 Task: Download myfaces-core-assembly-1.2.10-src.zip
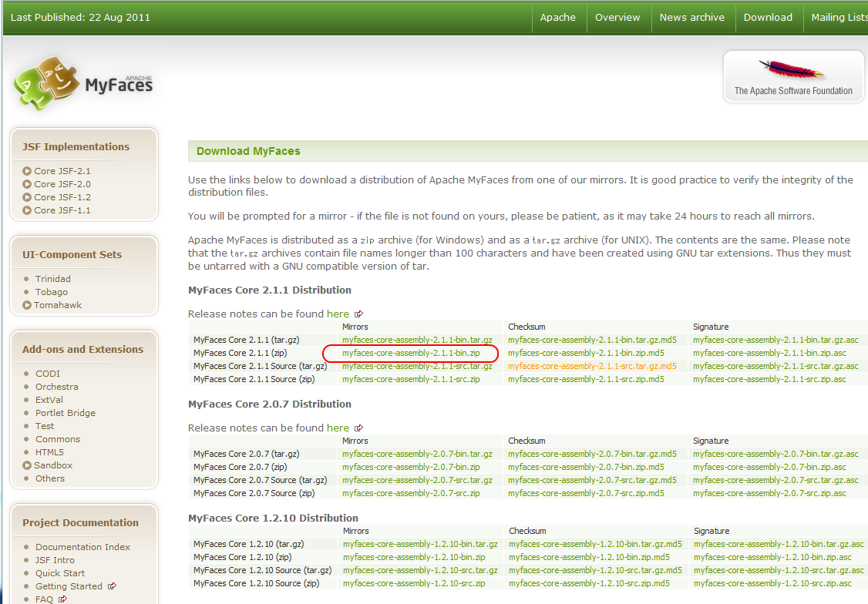[x=414, y=583]
